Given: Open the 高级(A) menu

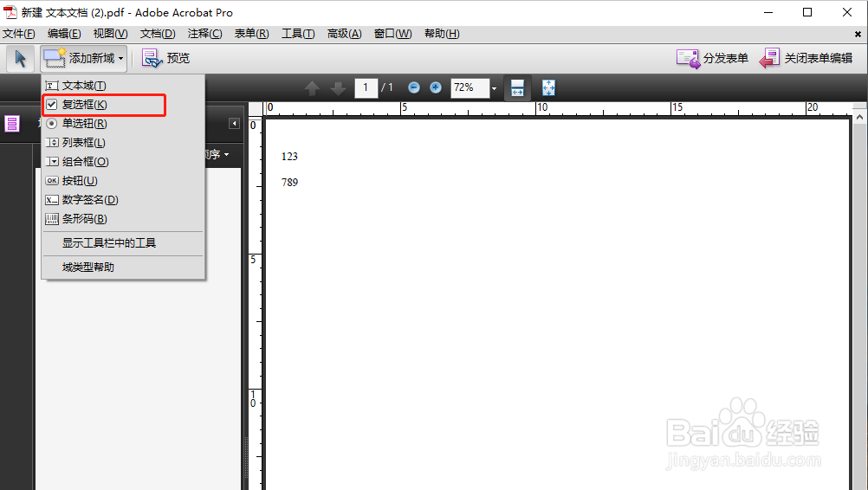Looking at the screenshot, I should click(344, 34).
